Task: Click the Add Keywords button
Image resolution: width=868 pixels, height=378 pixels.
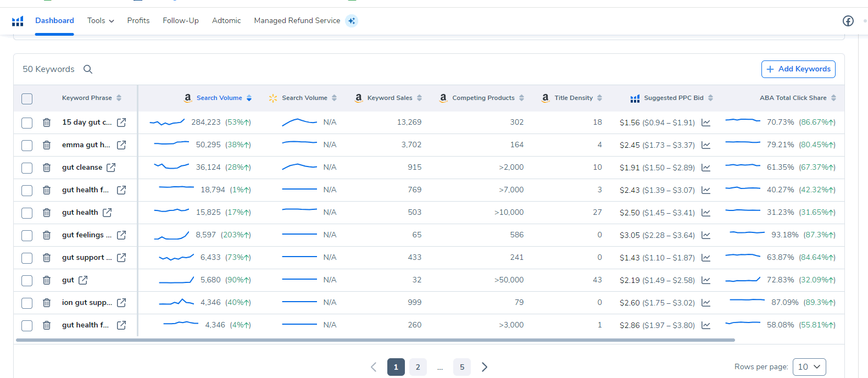Action: pyautogui.click(x=798, y=69)
